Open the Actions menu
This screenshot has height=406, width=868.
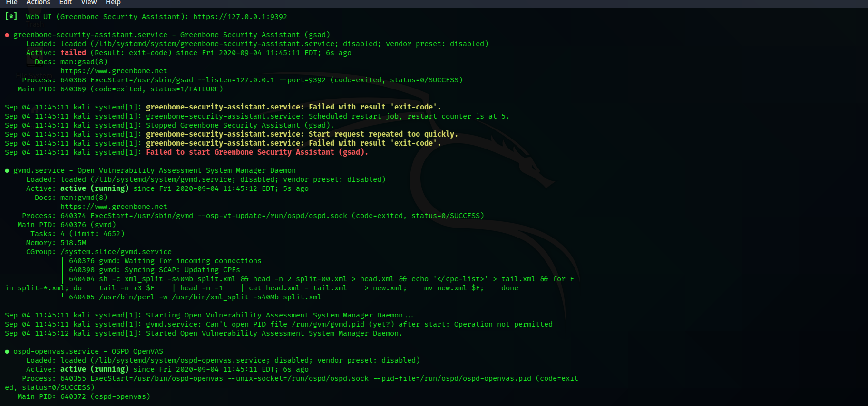pos(38,2)
